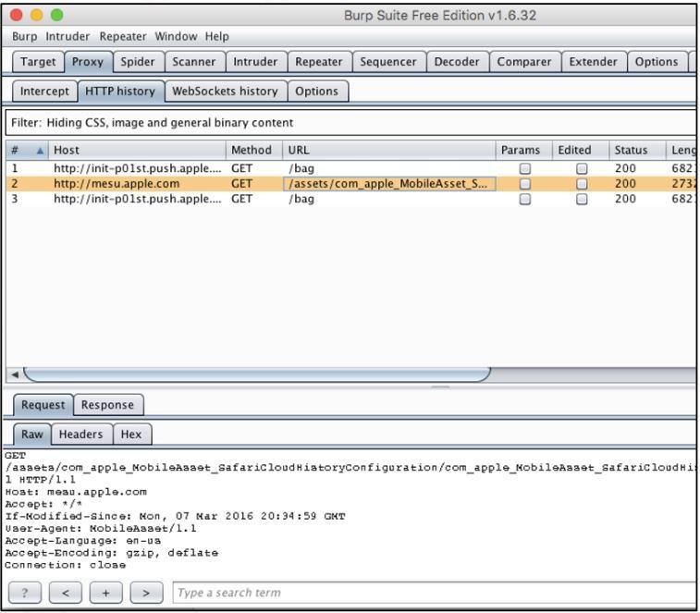
Task: Open the Repeater tool tab
Action: (319, 62)
